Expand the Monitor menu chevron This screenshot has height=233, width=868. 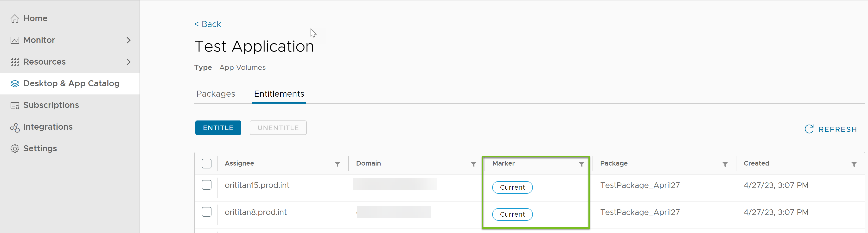pyautogui.click(x=128, y=40)
